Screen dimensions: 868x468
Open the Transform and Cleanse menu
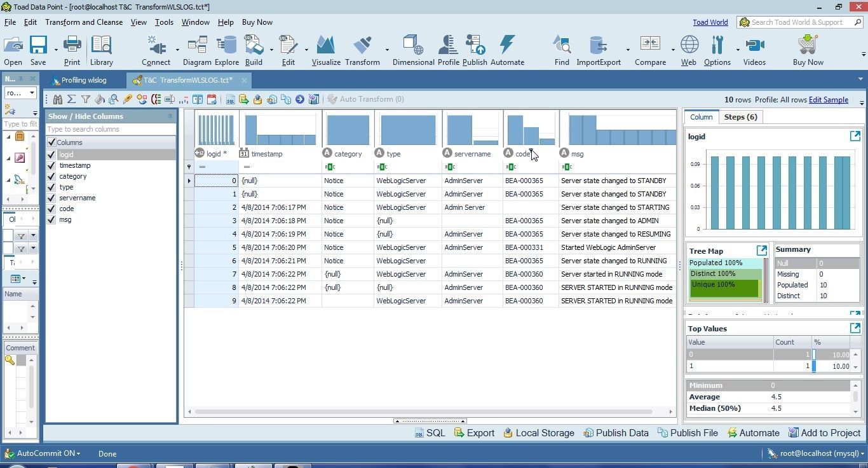pos(84,22)
